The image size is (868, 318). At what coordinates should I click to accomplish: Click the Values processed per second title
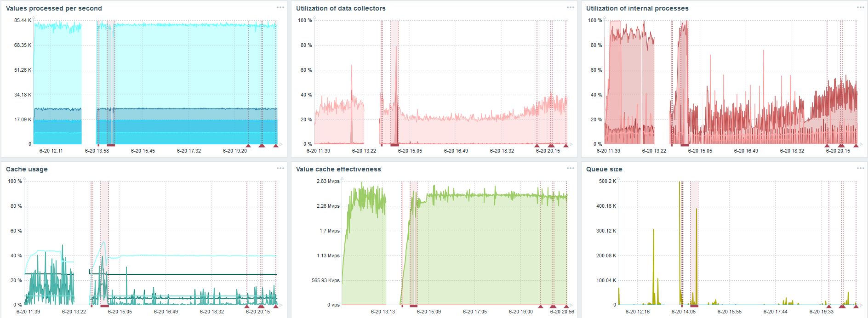[54, 8]
